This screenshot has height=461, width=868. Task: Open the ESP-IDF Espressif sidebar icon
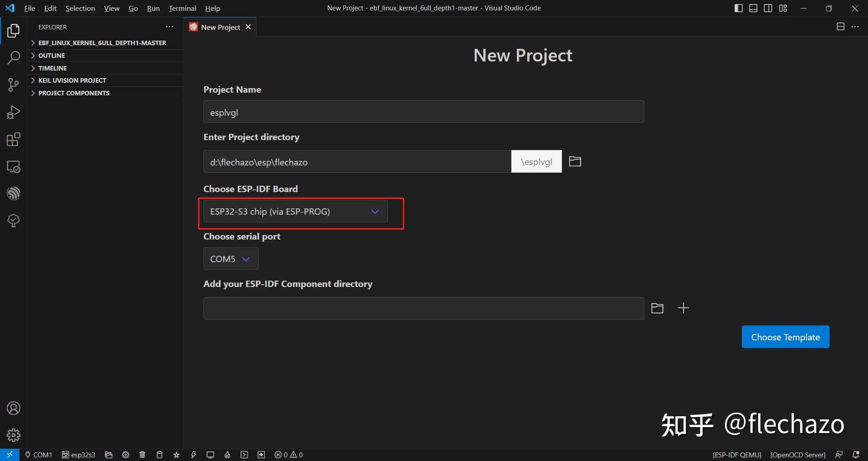(x=14, y=193)
